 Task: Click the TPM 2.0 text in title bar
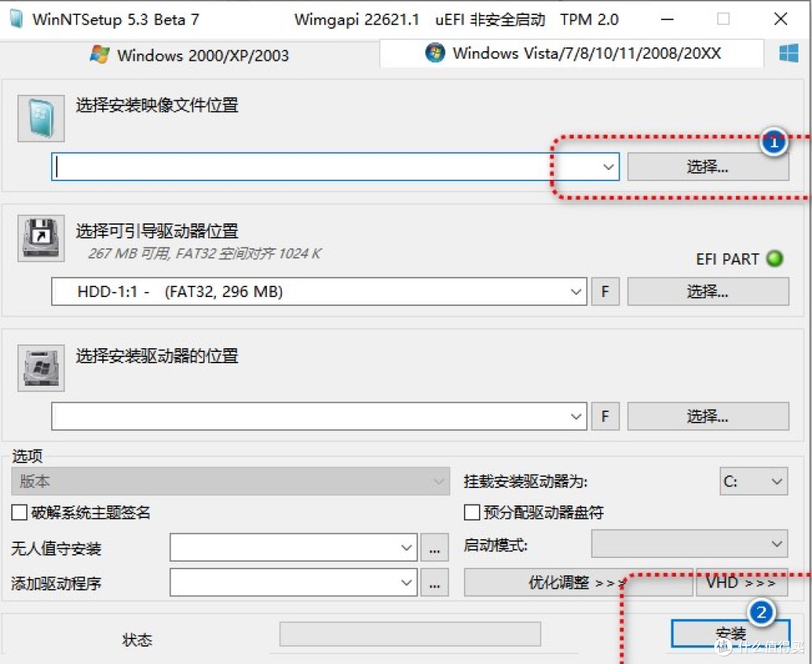[x=589, y=20]
